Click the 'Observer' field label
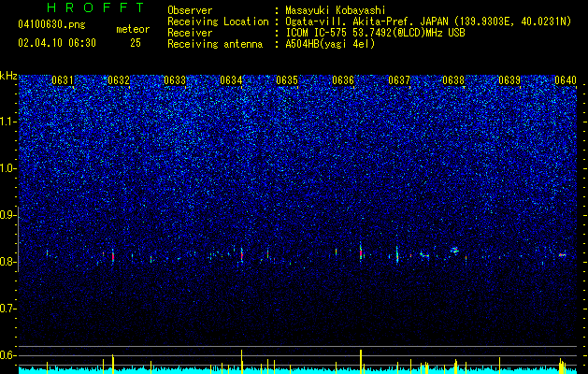588x374 pixels. (x=190, y=10)
